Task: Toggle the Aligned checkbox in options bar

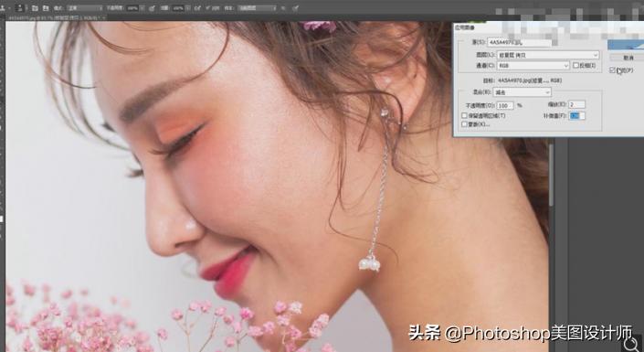Action: [x=208, y=7]
